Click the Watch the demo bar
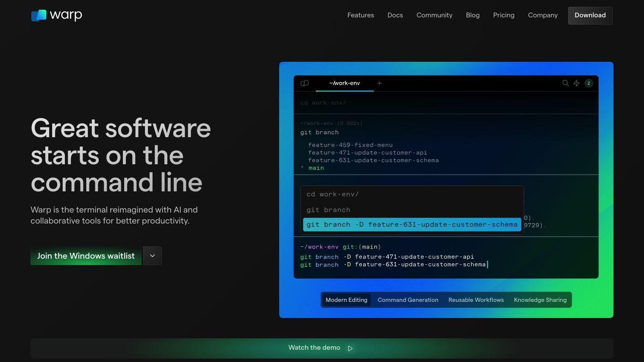 [x=322, y=348]
